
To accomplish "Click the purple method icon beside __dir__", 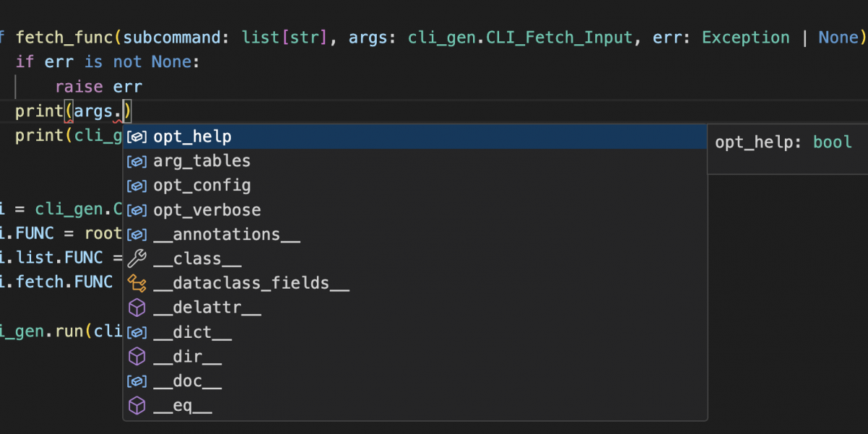I will click(137, 357).
